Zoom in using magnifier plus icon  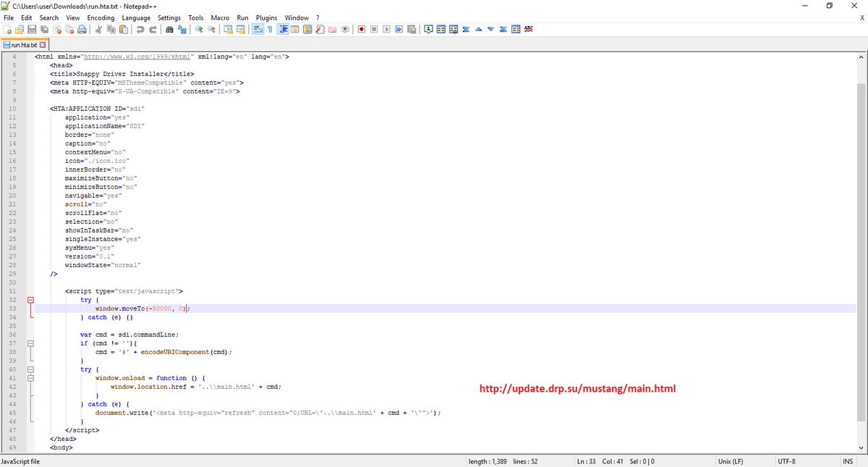(198, 30)
